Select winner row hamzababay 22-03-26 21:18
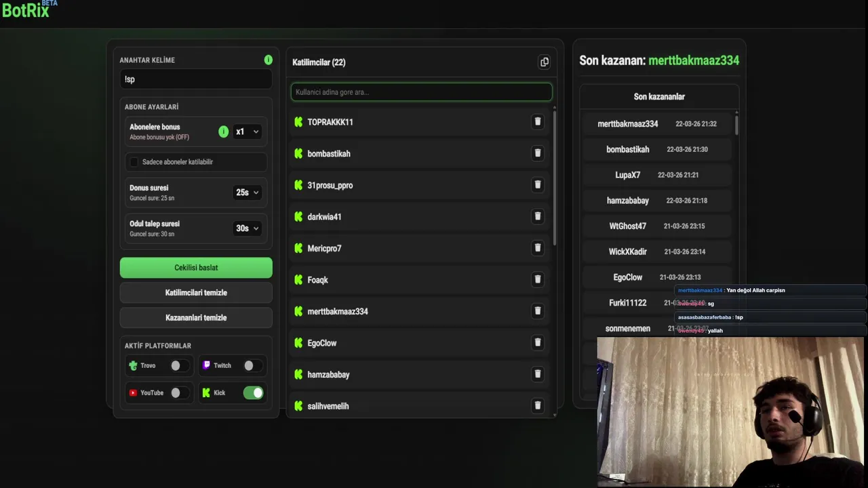868x488 pixels. click(657, 201)
